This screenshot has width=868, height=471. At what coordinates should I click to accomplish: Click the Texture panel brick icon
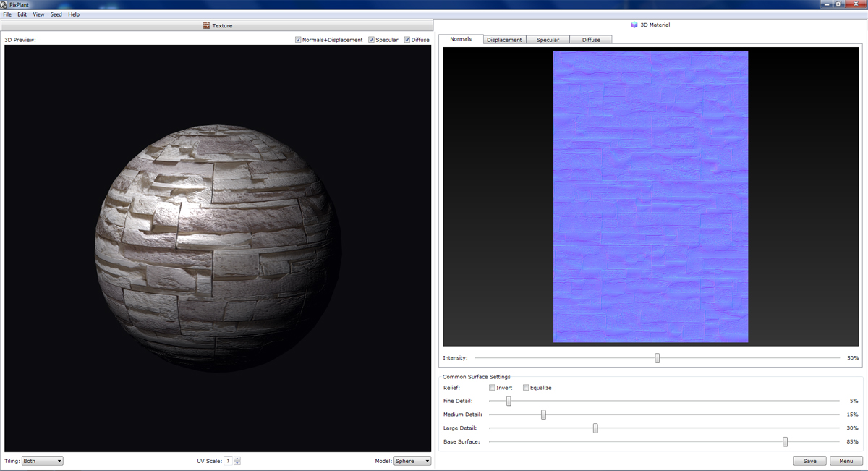(x=207, y=25)
